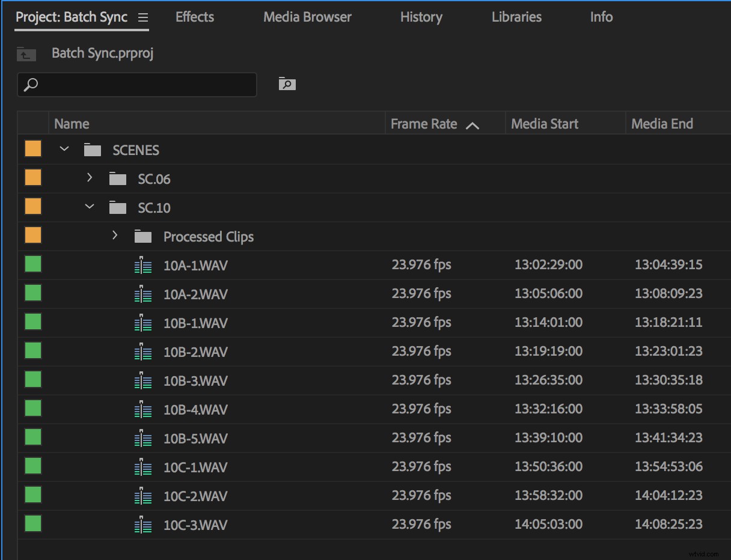Image resolution: width=731 pixels, height=560 pixels.
Task: Select the audio waveform icon beside 10A-1.WAV
Action: pyautogui.click(x=143, y=264)
